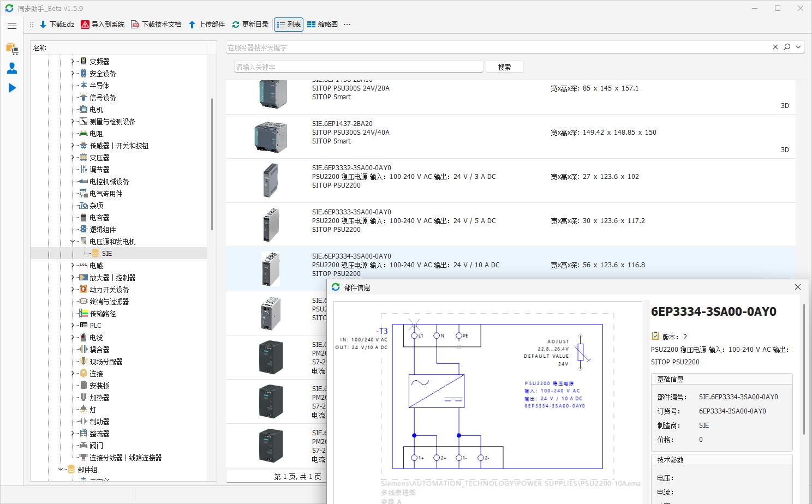Expand the 电感 tree node
The image size is (812, 504).
click(x=73, y=266)
